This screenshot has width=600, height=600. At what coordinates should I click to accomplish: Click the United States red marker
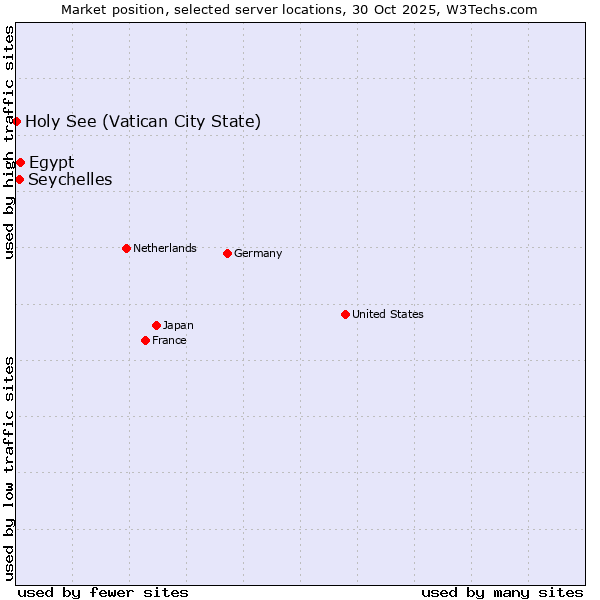tap(345, 314)
